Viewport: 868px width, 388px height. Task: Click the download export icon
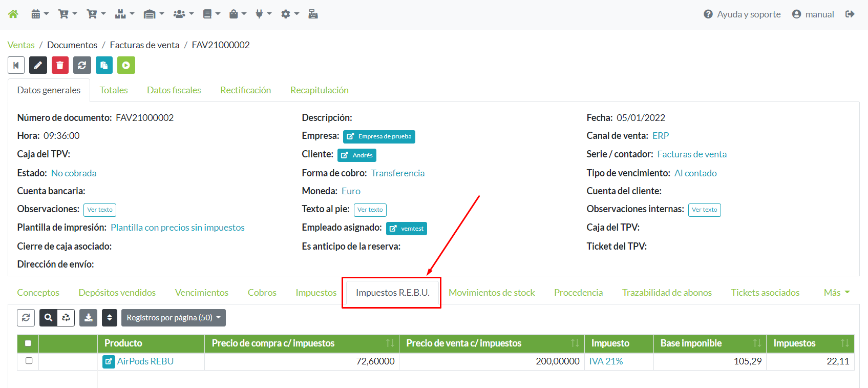click(x=89, y=318)
